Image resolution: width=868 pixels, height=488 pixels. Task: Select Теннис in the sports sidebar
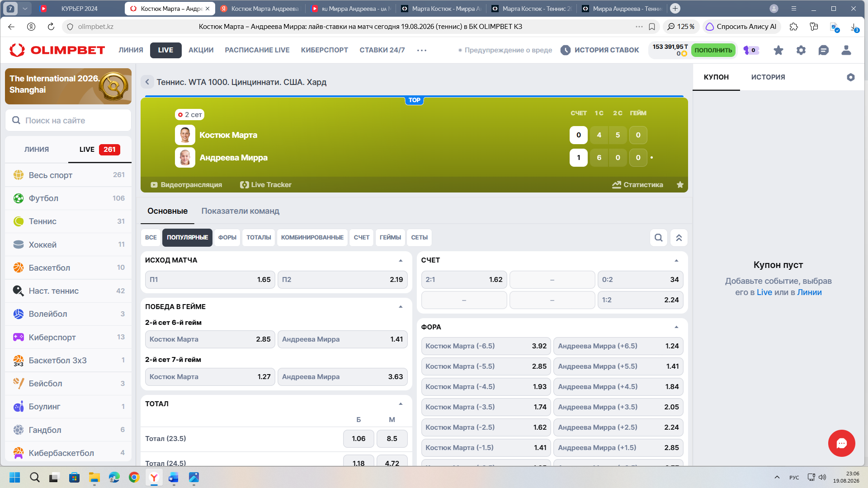click(69, 221)
